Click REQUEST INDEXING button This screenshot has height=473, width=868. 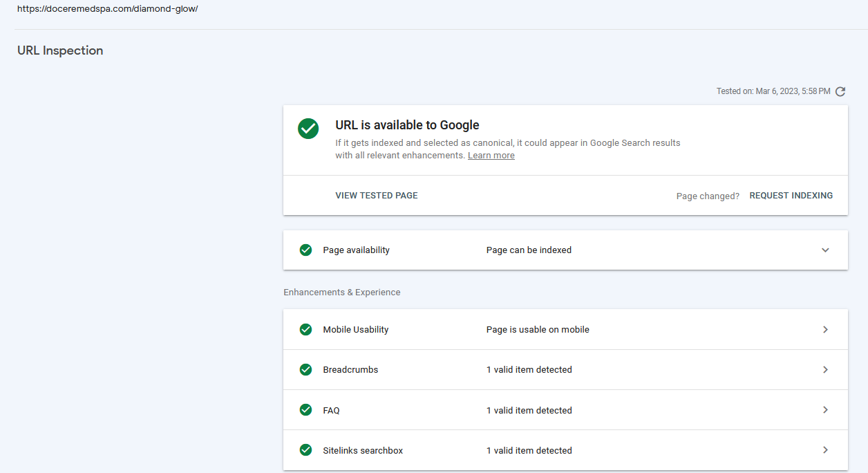click(x=791, y=196)
